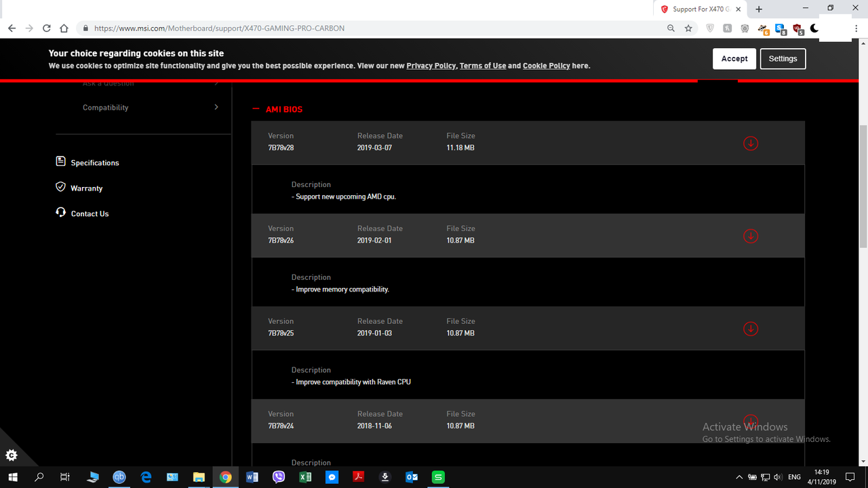Reload the MSI support page
Screen dimensions: 868x488
click(x=47, y=28)
